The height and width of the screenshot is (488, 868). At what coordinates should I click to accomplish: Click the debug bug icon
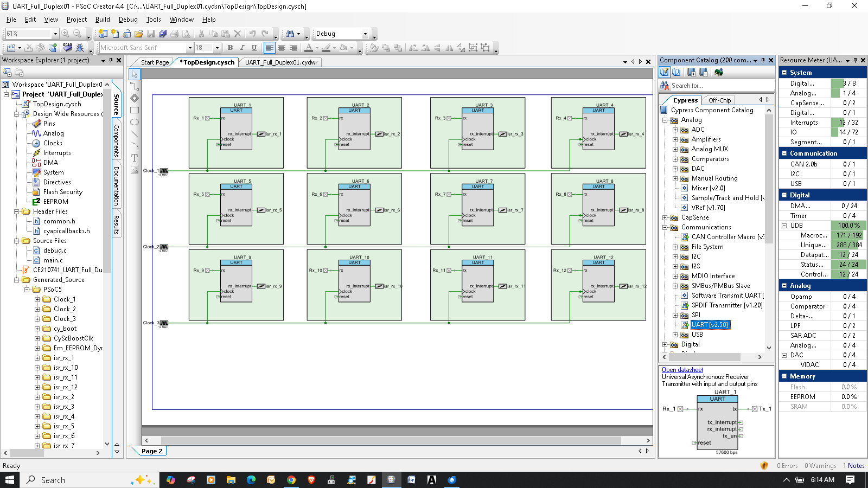[x=80, y=48]
